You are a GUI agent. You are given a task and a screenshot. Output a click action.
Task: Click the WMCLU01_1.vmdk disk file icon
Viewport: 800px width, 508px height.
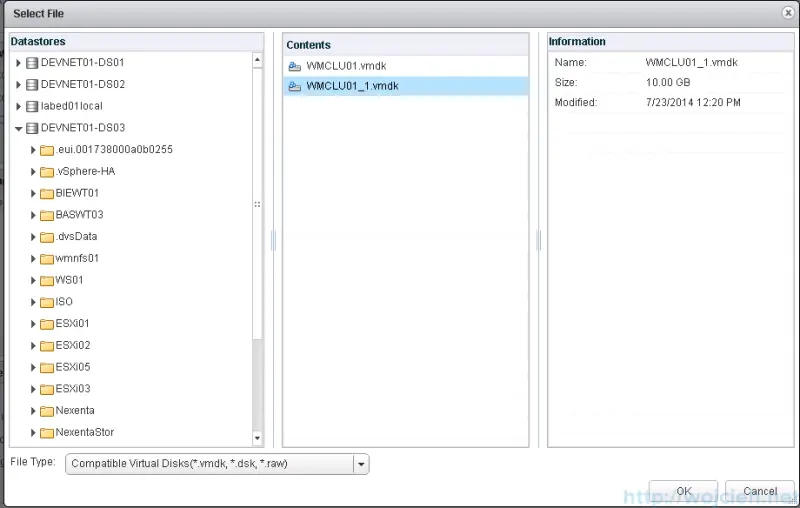[x=294, y=87]
